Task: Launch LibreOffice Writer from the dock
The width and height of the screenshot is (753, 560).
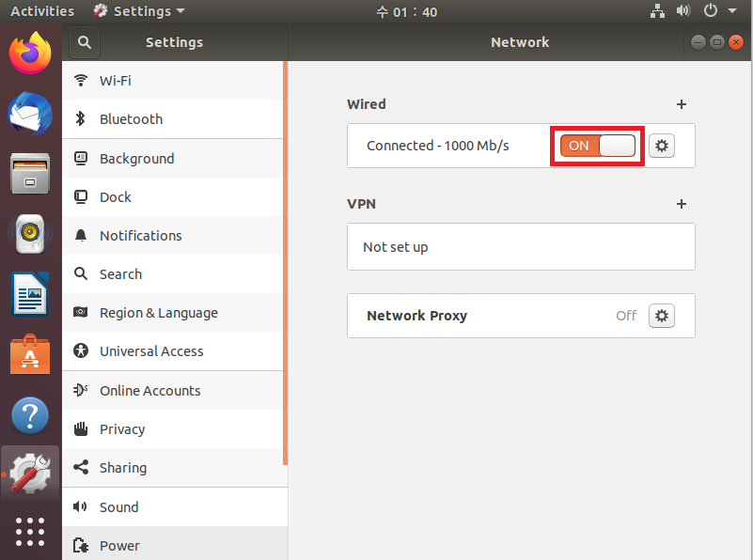Action: (30, 294)
